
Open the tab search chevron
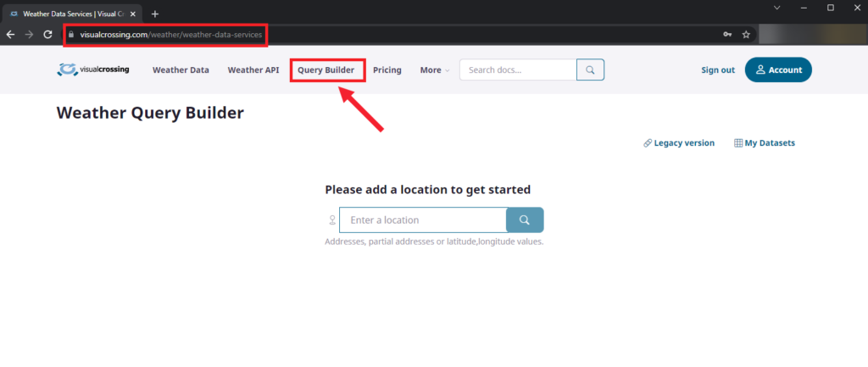777,8
